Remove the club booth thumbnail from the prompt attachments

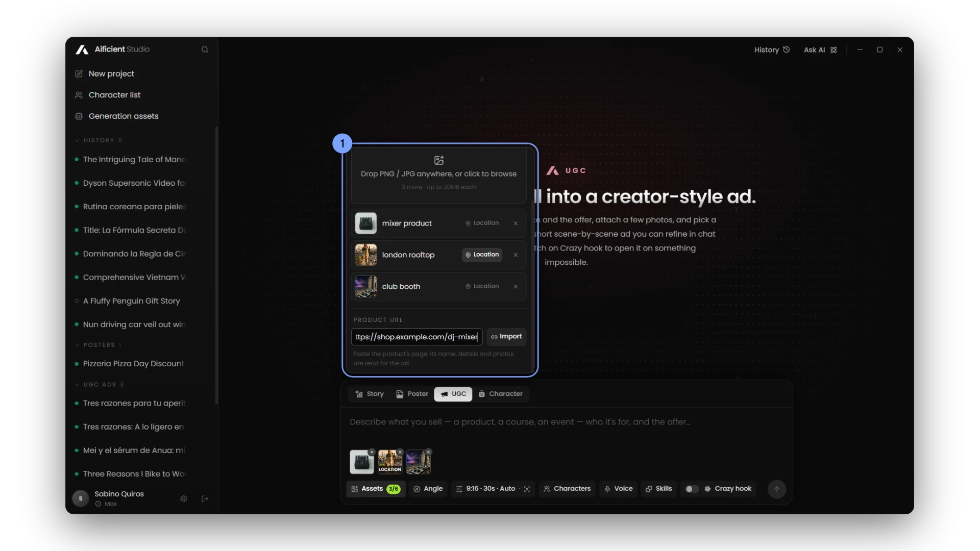click(x=429, y=452)
